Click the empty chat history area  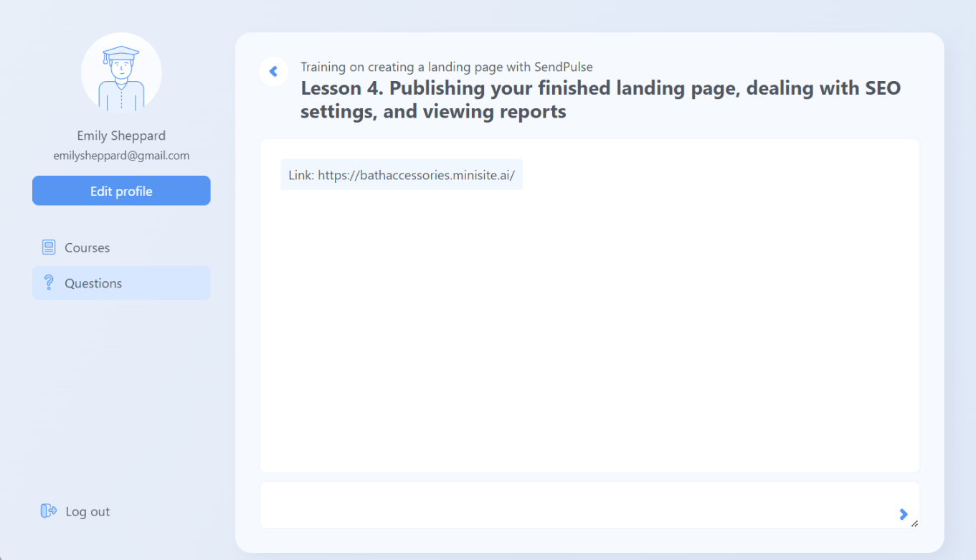point(589,330)
